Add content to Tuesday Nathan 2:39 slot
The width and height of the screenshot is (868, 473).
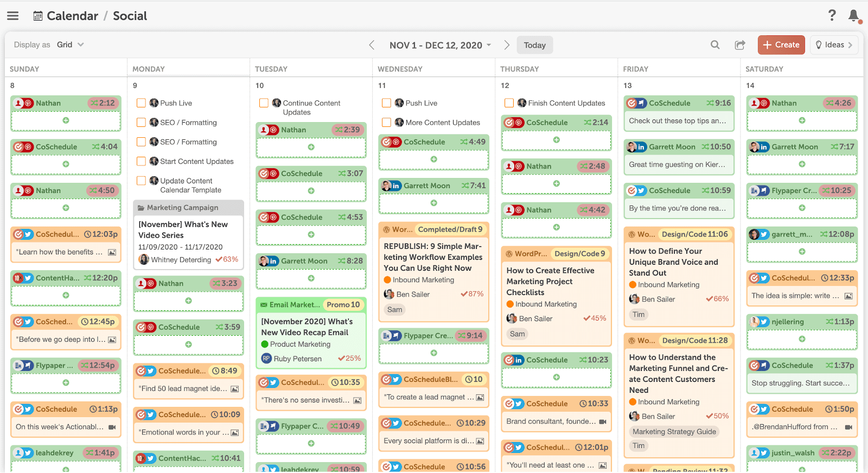[311, 147]
